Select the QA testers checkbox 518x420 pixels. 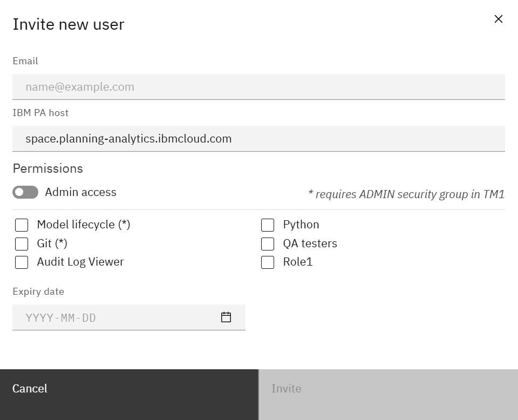tap(268, 243)
